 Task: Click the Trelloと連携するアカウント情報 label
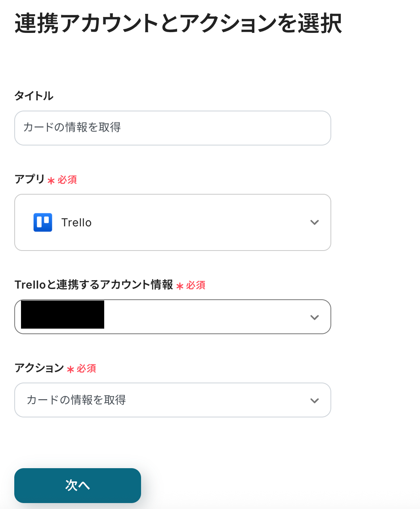pos(94,285)
